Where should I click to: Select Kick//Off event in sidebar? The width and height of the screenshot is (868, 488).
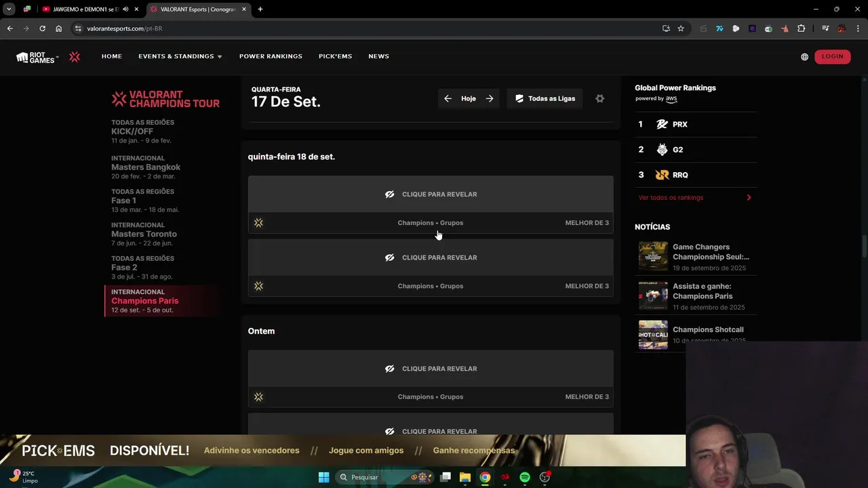pos(144,131)
